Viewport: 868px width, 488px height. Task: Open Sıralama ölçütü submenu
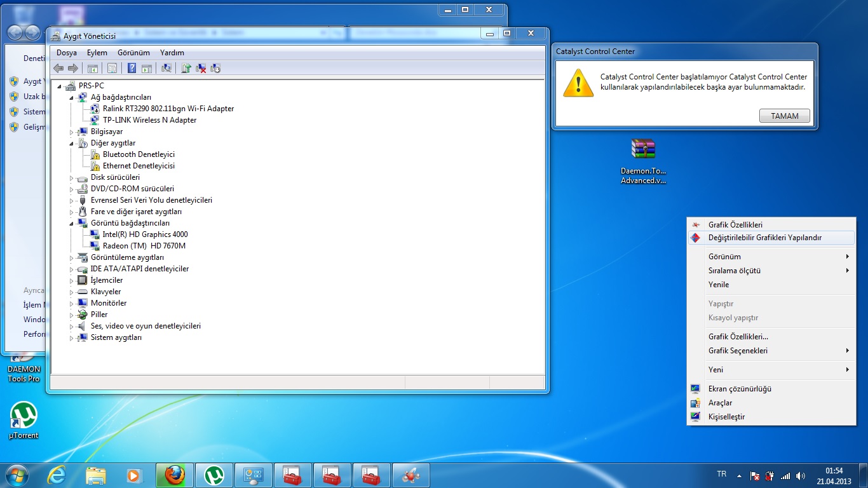771,271
